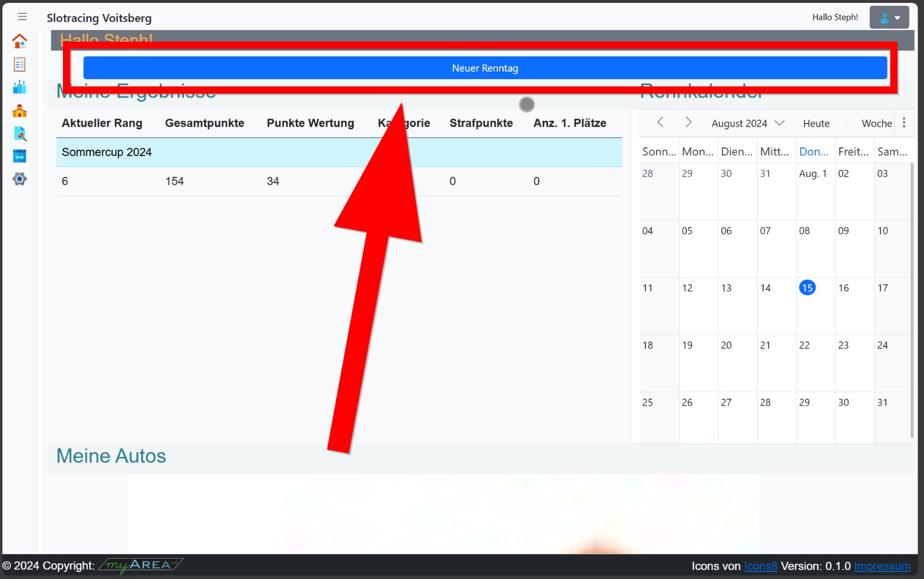This screenshot has width=924, height=579.
Task: Click the home house icon in sidebar
Action: [20, 41]
